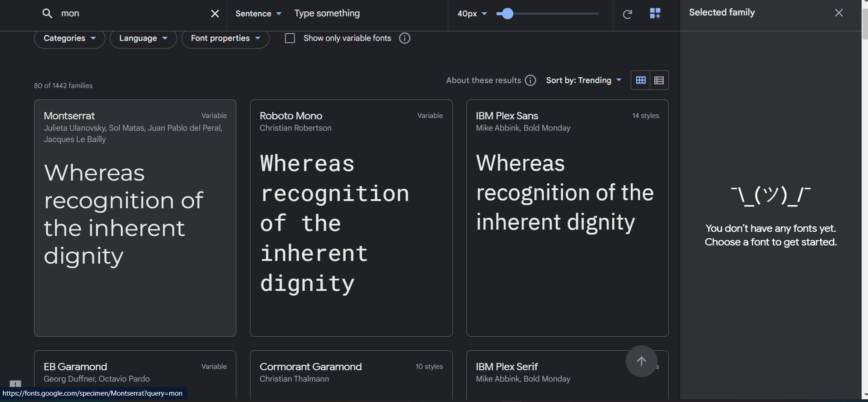Viewport: 868px width, 402px height.
Task: Click '10 styles' label on Cormorant Garamond
Action: click(x=429, y=367)
